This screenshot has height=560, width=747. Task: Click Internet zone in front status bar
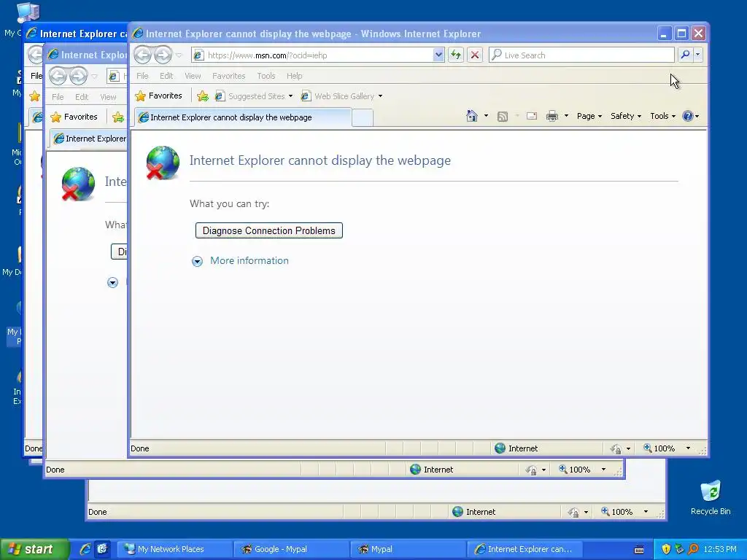click(516, 448)
